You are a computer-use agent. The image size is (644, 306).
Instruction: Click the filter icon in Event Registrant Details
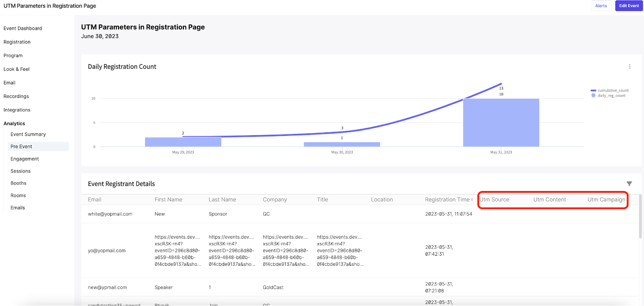[629, 184]
